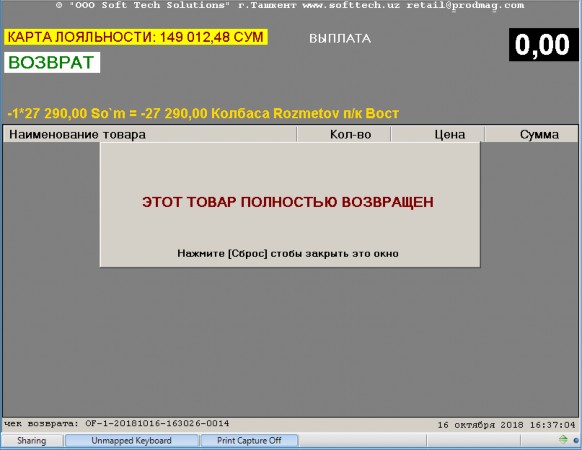Click the 0,00 total amount display
582x450 pixels.
(543, 45)
